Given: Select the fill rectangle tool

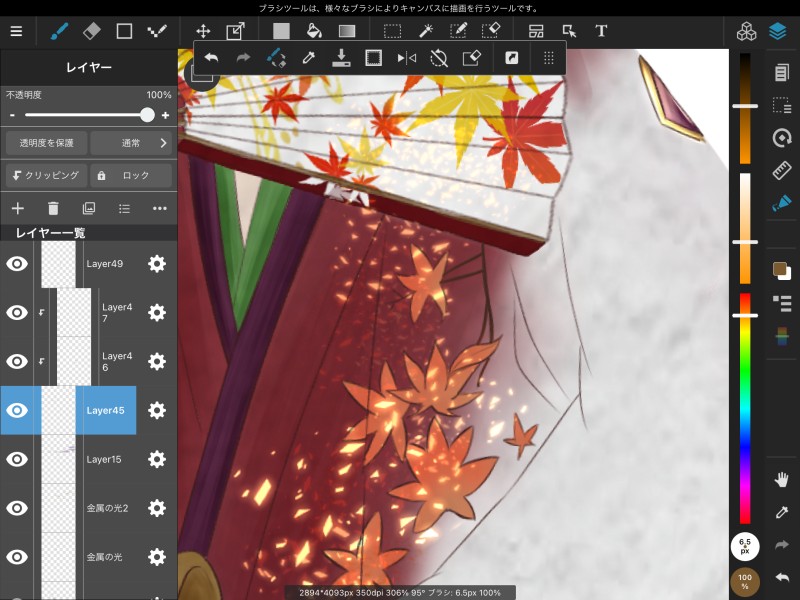Looking at the screenshot, I should [x=281, y=31].
